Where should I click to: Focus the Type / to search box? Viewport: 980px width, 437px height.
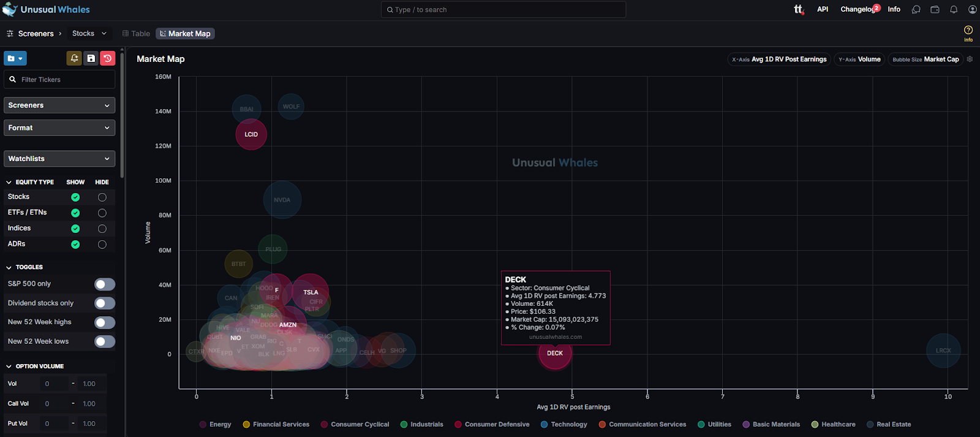tap(503, 10)
